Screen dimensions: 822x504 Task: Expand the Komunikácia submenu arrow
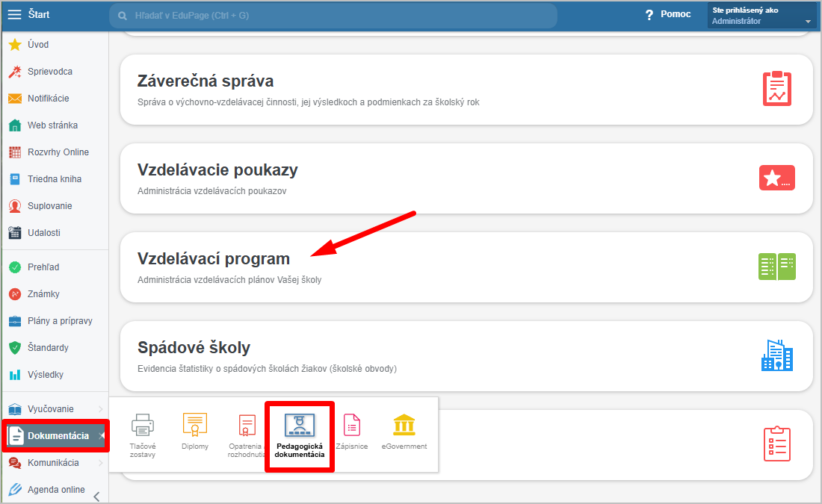point(101,463)
